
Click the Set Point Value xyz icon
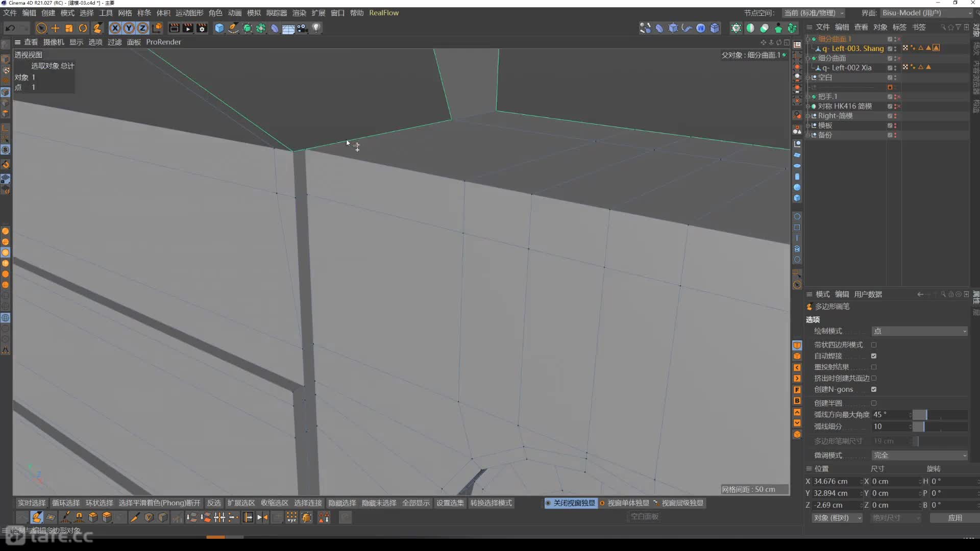click(291, 517)
